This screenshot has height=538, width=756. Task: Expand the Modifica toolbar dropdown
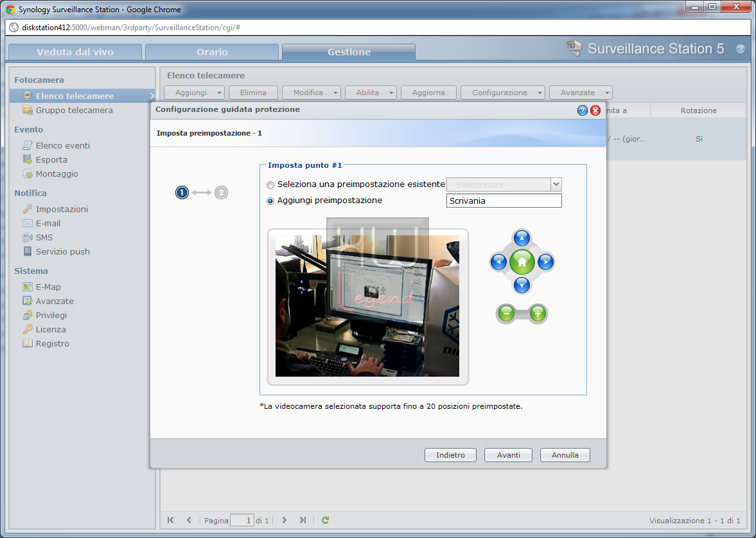coord(335,93)
